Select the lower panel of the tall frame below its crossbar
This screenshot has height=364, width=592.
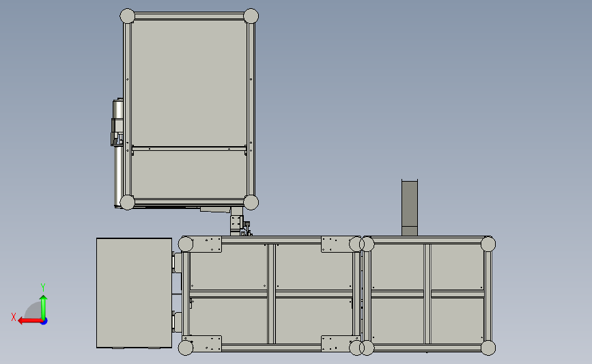pos(188,173)
